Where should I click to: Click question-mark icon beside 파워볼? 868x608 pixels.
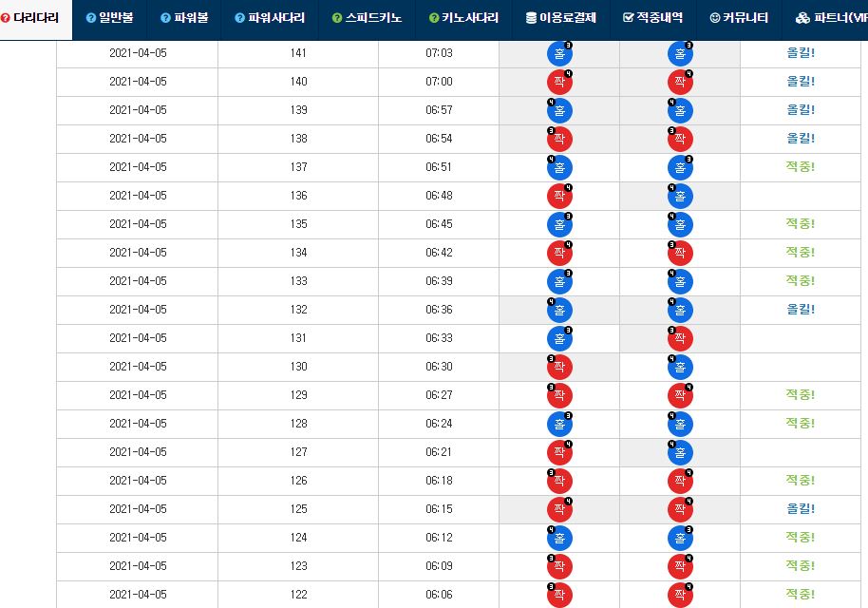tap(165, 18)
